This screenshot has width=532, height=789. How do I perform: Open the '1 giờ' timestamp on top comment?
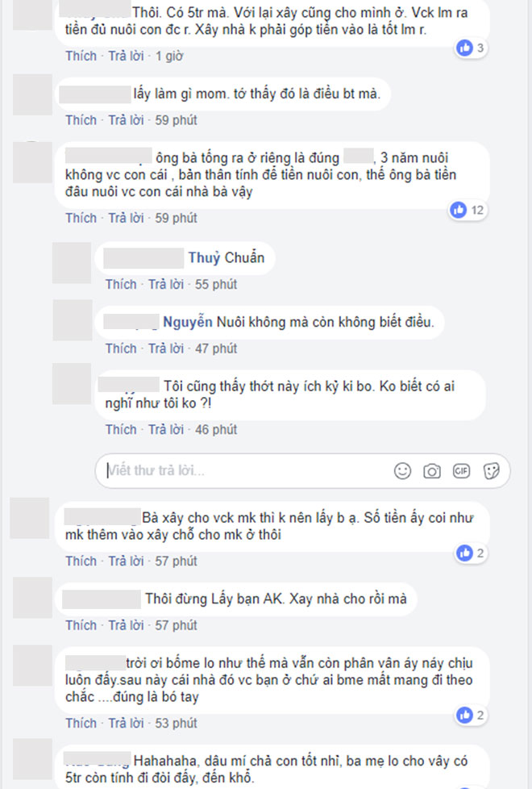[169, 56]
